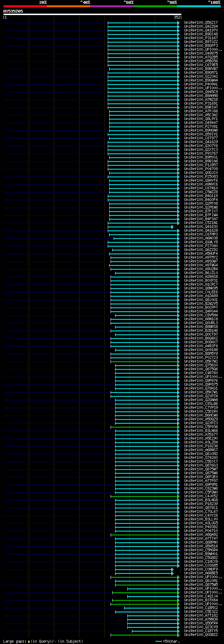The width and height of the screenshot is (224, 644).
Task: Select the UniRef100_Q41628 label
Action: [x=201, y=230]
